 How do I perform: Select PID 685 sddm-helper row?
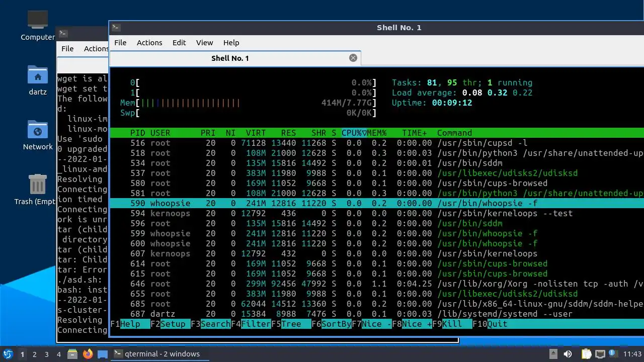click(x=377, y=304)
